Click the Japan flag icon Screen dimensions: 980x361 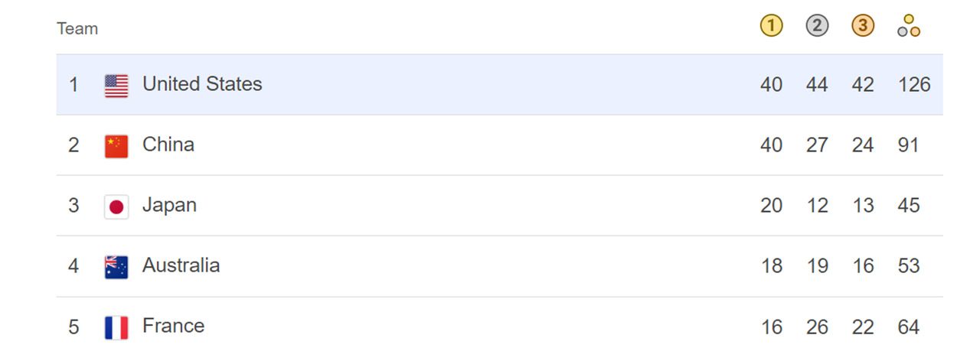pyautogui.click(x=116, y=207)
